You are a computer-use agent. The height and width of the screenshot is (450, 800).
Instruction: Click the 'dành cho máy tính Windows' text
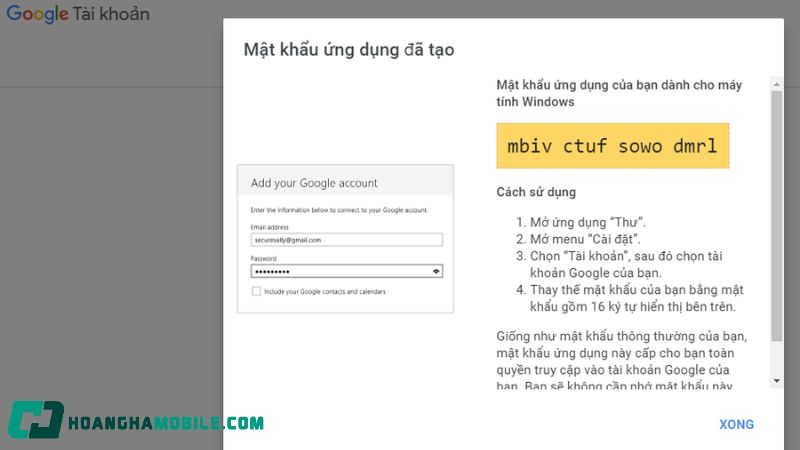[x=619, y=93]
